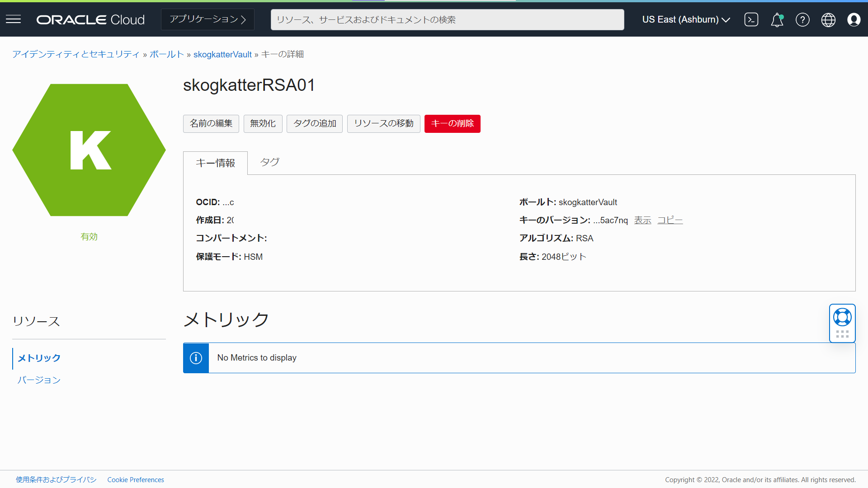Screen dimensions: 868x488
Task: Open the US East (Ashburn) region selector
Action: [685, 19]
